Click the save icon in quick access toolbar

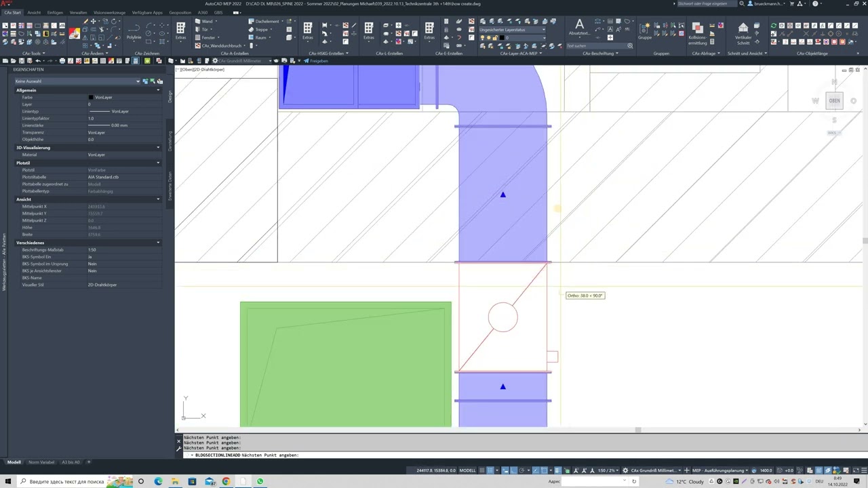click(x=21, y=61)
